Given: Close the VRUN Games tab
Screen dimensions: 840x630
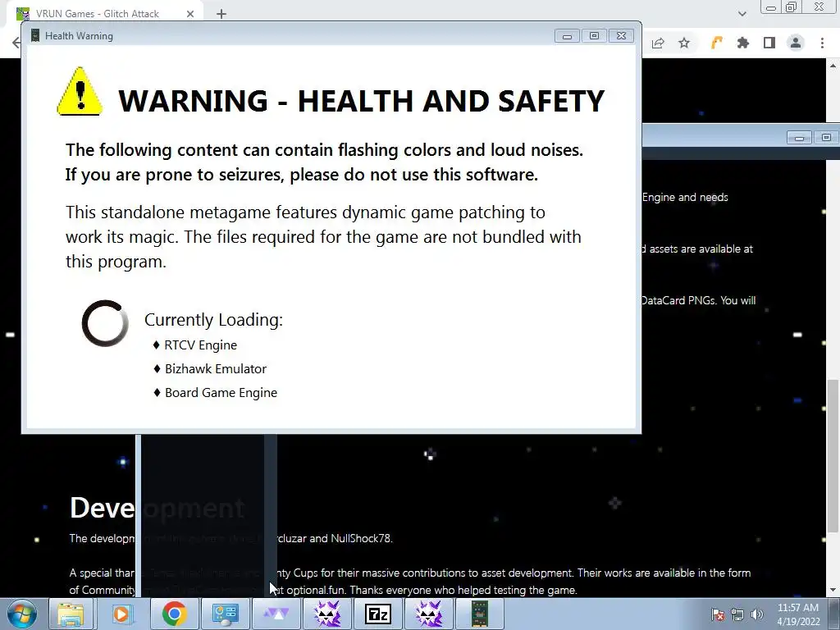Looking at the screenshot, I should (x=190, y=14).
